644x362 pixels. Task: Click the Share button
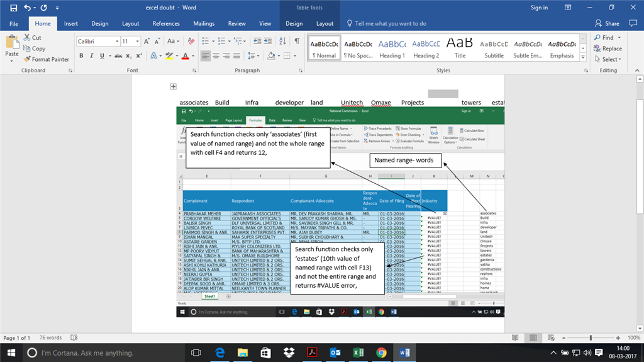click(x=607, y=23)
